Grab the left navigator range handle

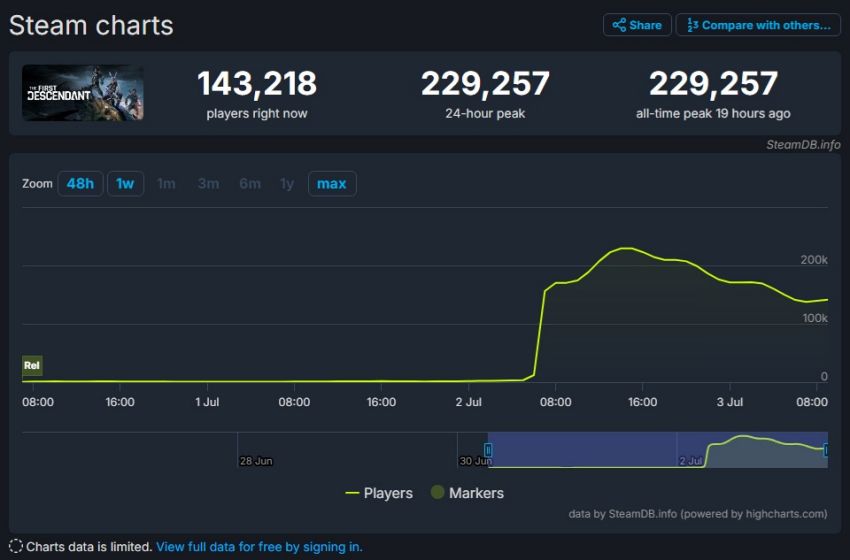click(488, 450)
